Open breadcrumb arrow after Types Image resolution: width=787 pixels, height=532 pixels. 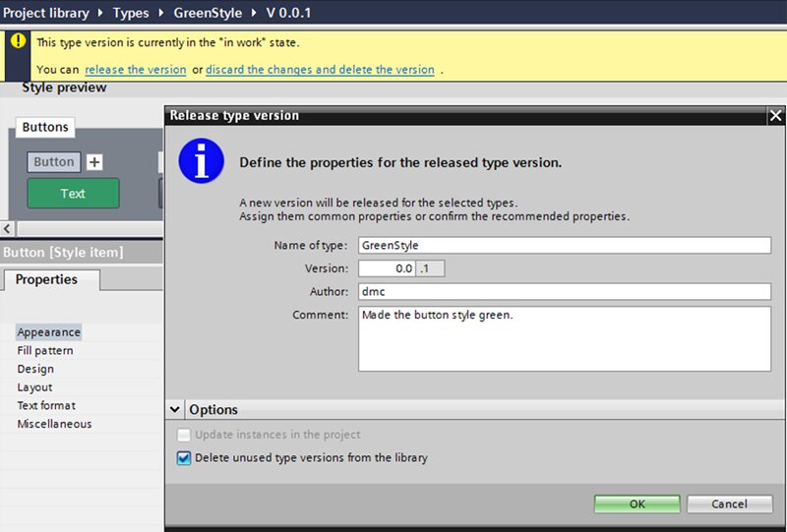coord(161,13)
